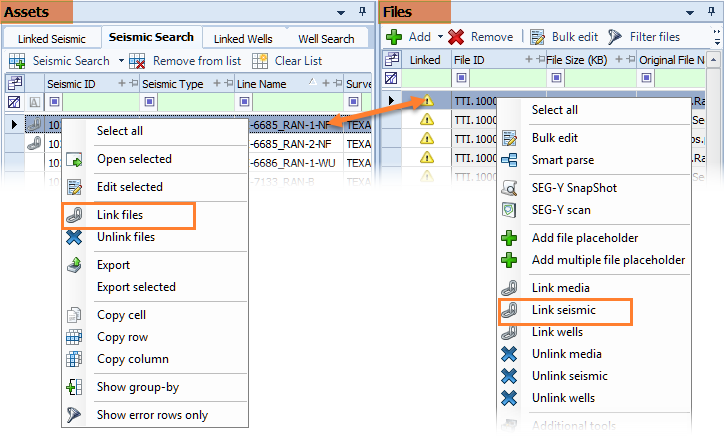The width and height of the screenshot is (724, 440).
Task: Toggle the Files grid filter row icon
Action: [x=391, y=78]
